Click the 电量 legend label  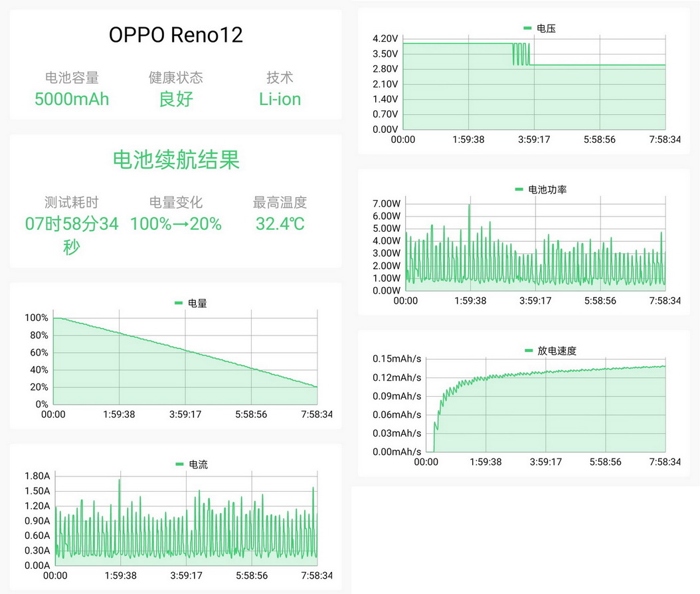[197, 303]
